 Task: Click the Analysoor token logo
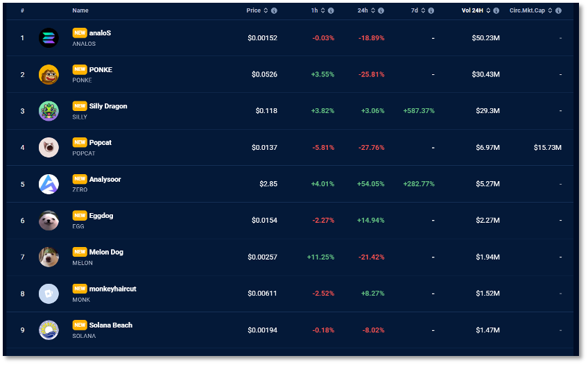point(49,184)
